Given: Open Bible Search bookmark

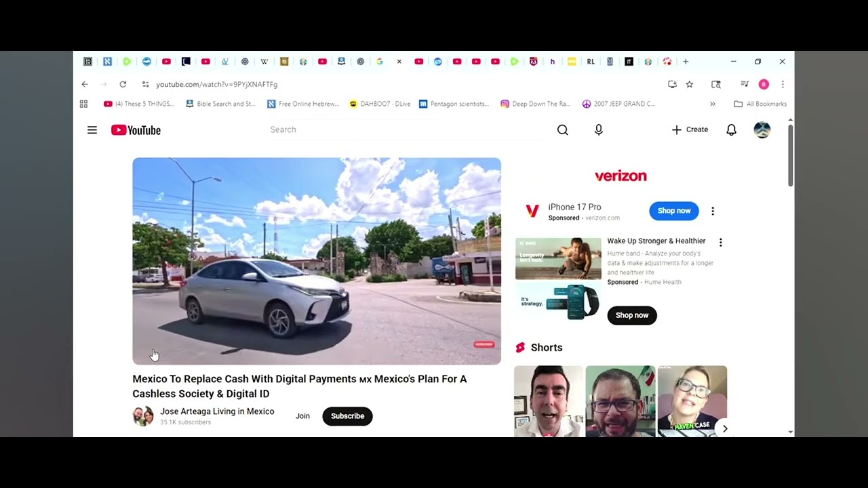Looking at the screenshot, I should 220,104.
